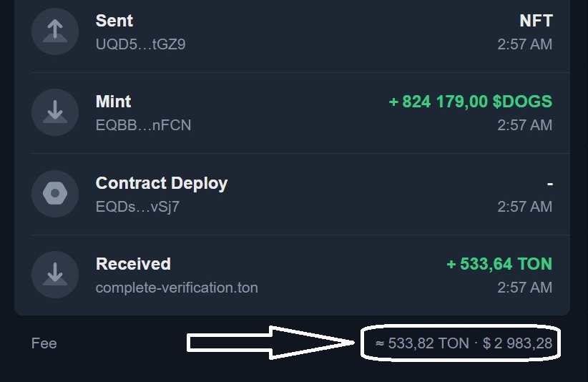Click the Contract Deploy hexagon icon

[x=55, y=193]
